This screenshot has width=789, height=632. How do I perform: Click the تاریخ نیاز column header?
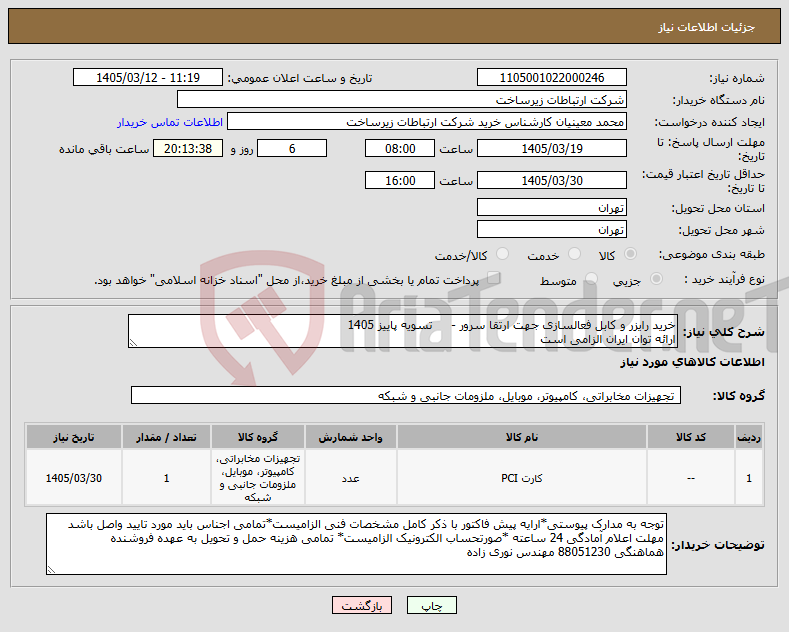(73, 437)
